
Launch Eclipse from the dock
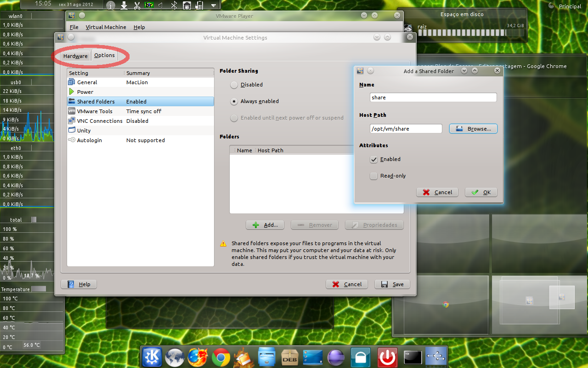coord(336,357)
